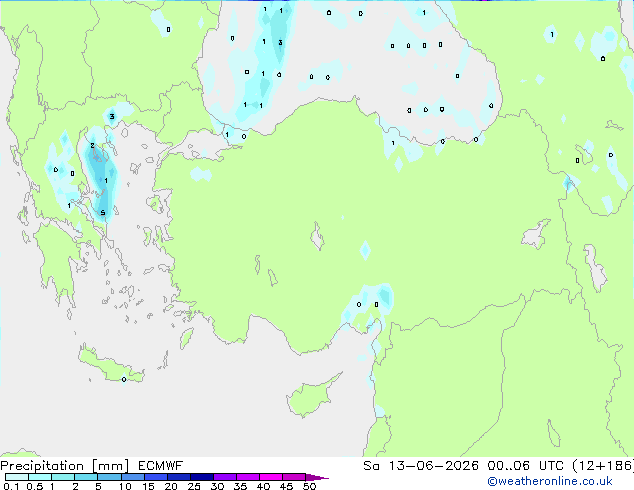634x490 pixels.
Task: Click the '10' legend scale label
Action: 125,486
